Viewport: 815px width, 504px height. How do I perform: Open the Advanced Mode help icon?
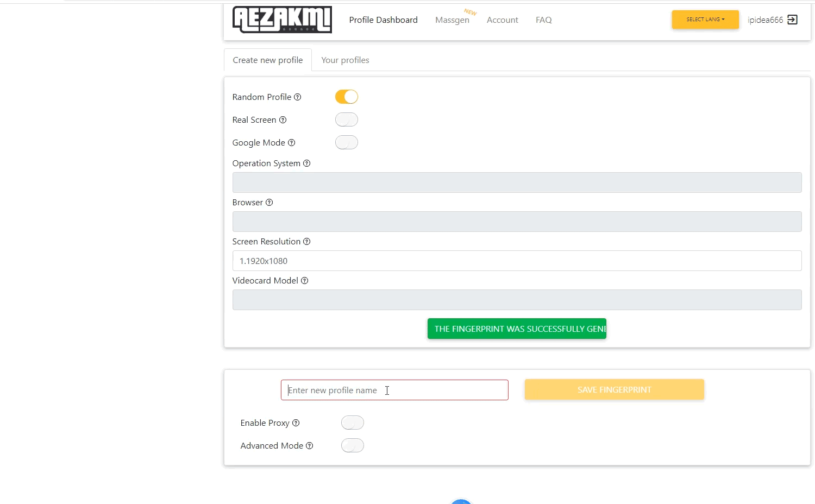tap(309, 446)
